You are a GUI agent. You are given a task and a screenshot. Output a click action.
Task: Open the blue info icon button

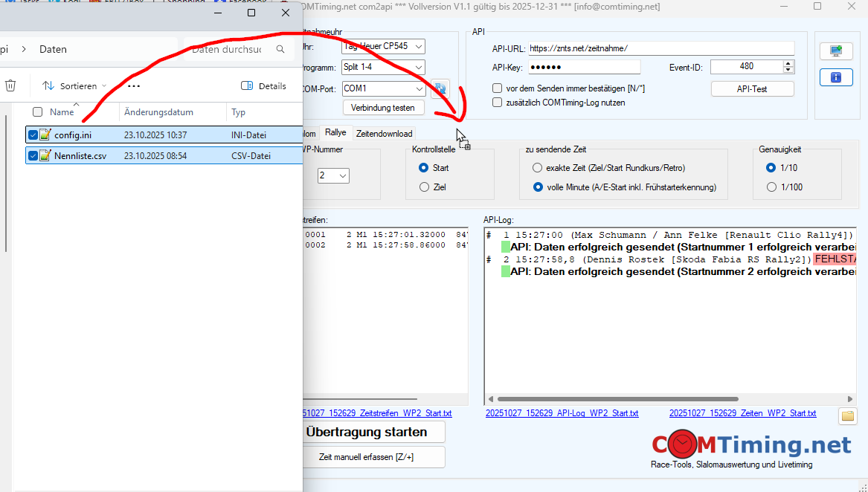click(x=835, y=77)
